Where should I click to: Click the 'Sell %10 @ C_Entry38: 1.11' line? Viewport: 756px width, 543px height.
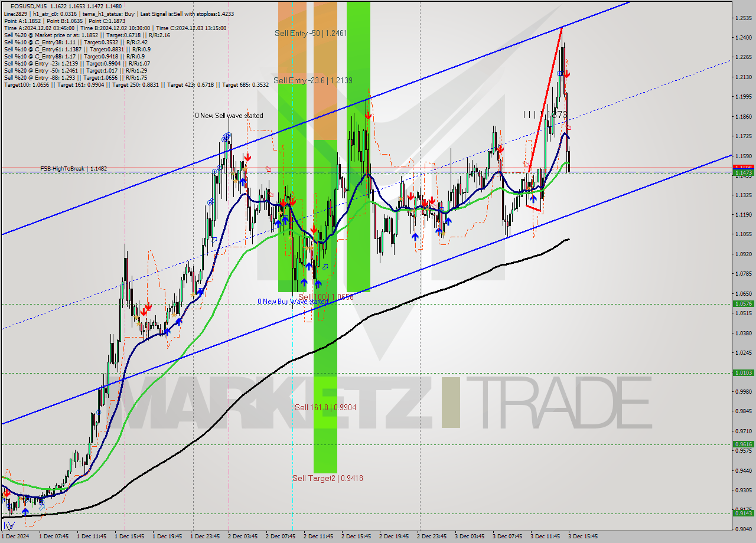76,42
